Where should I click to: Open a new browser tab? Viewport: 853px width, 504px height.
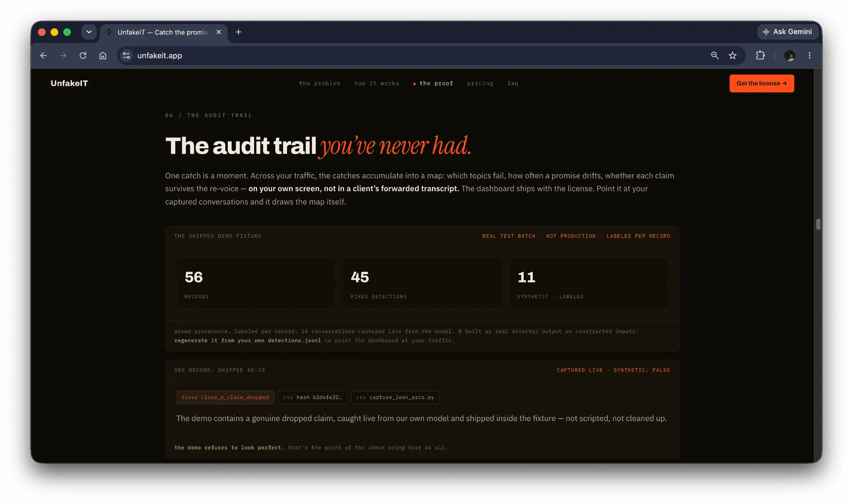(238, 32)
